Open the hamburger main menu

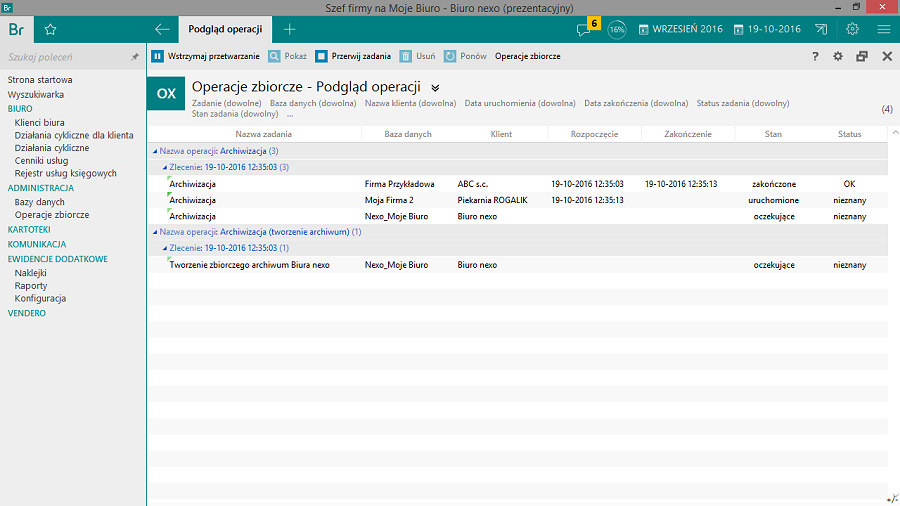883,29
